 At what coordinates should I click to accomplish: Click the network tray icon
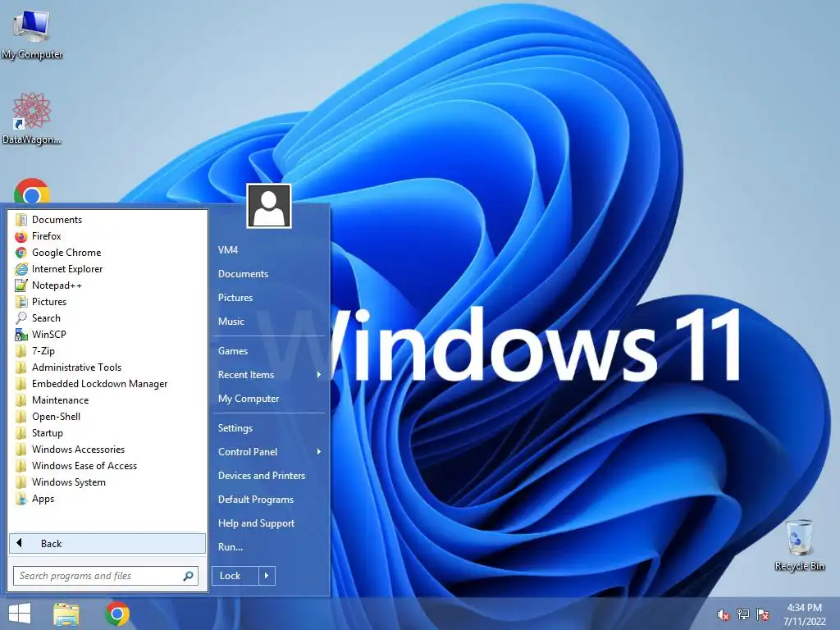(742, 614)
